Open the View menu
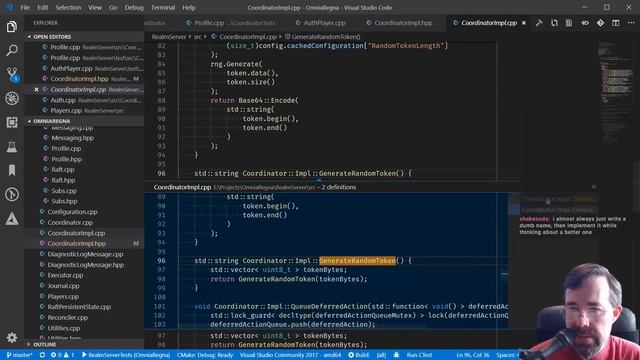The width and height of the screenshot is (640, 360). 95,7
